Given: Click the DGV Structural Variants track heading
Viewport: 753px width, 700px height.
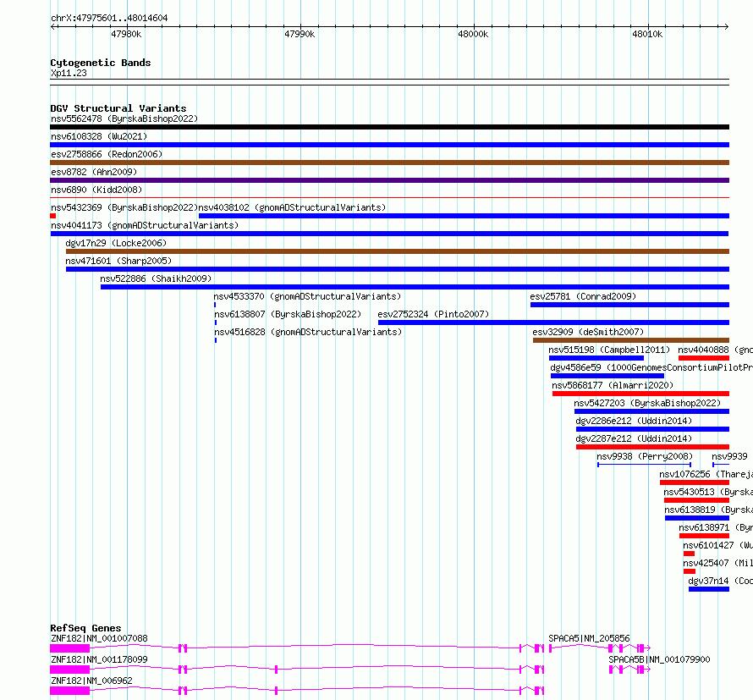Looking at the screenshot, I should point(118,108).
